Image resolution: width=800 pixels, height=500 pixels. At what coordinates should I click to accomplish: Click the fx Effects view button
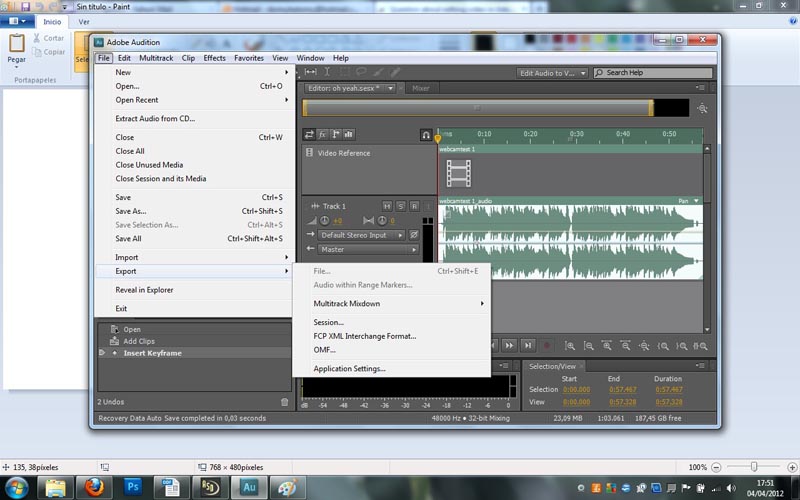[x=322, y=135]
